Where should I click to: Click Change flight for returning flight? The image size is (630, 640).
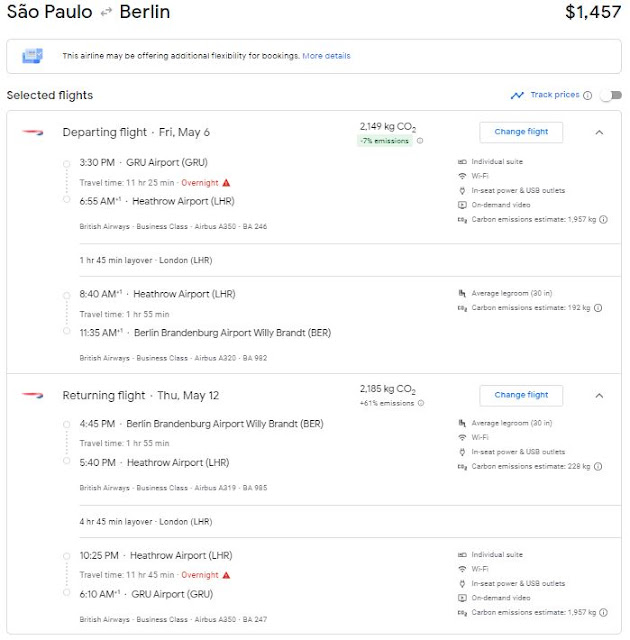click(x=521, y=395)
